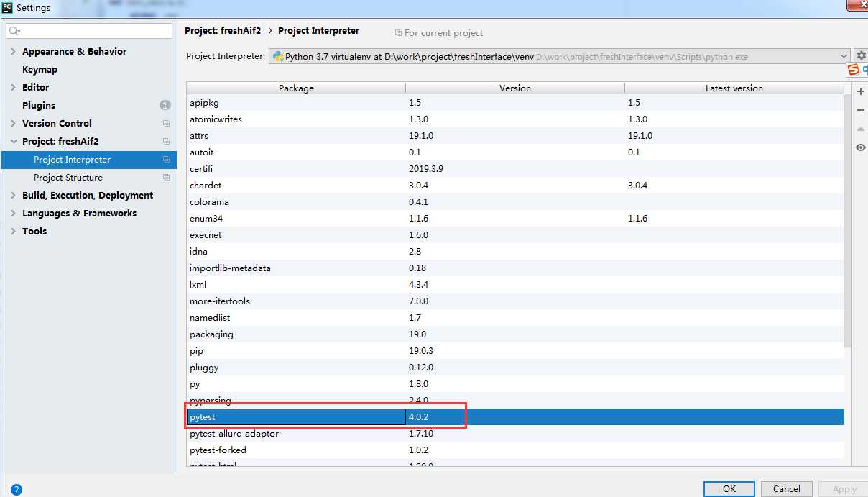The height and width of the screenshot is (497, 868).
Task: Click the project-level icon beside Version Control
Action: pyautogui.click(x=166, y=124)
